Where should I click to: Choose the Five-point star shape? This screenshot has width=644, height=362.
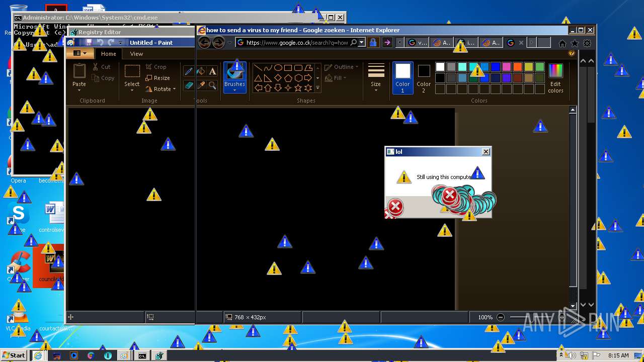298,88
